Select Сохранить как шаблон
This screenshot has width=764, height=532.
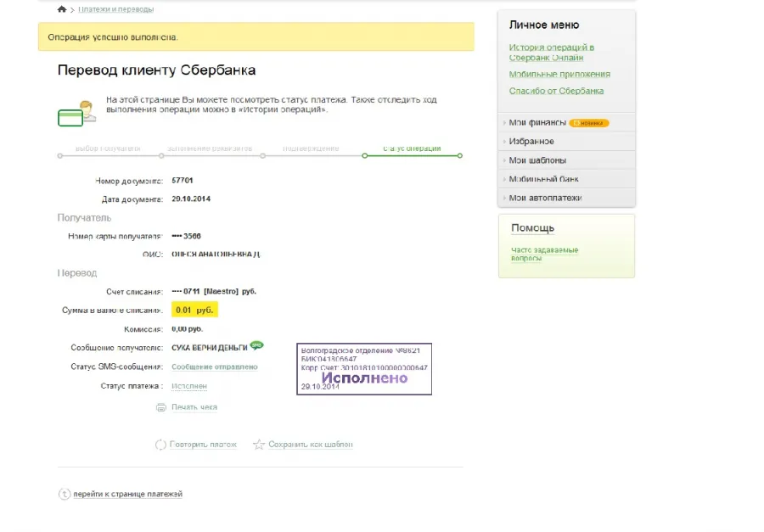(x=311, y=445)
